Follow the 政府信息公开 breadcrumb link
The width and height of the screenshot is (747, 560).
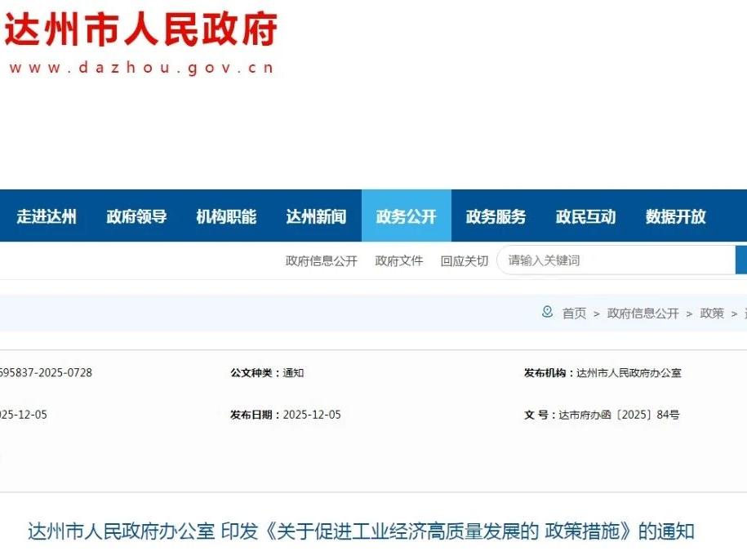click(643, 313)
